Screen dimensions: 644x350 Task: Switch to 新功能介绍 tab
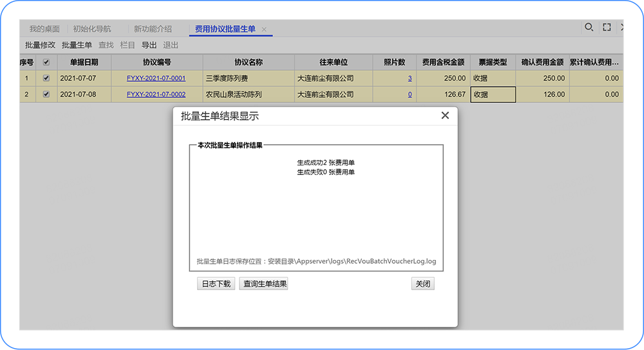[x=153, y=29]
